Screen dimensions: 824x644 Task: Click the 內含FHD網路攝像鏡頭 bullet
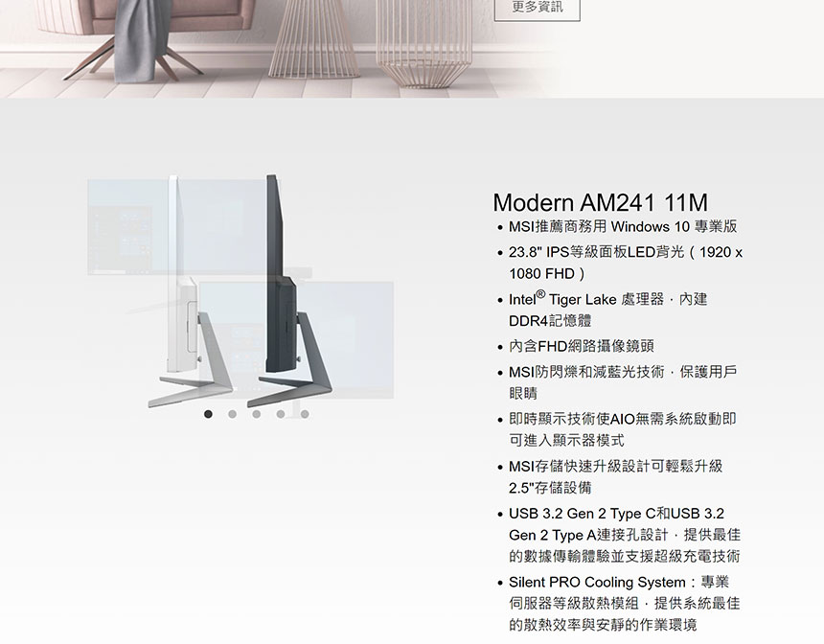point(582,346)
